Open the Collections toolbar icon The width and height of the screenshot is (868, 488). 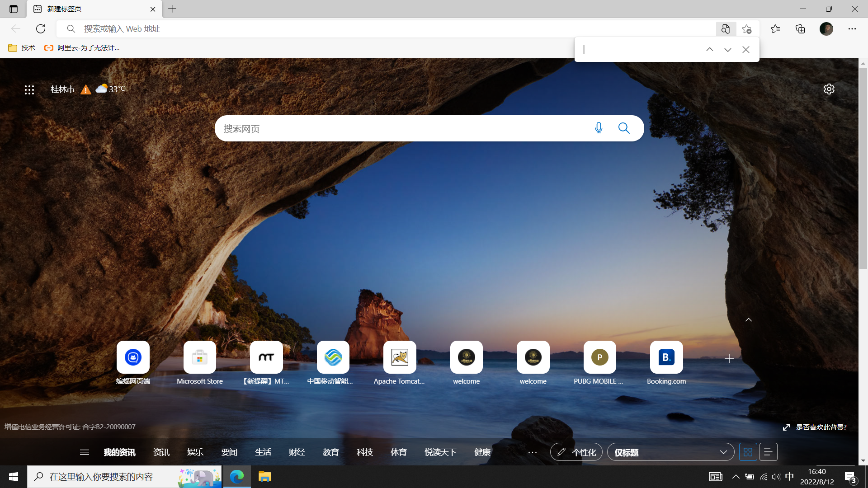coord(800,29)
